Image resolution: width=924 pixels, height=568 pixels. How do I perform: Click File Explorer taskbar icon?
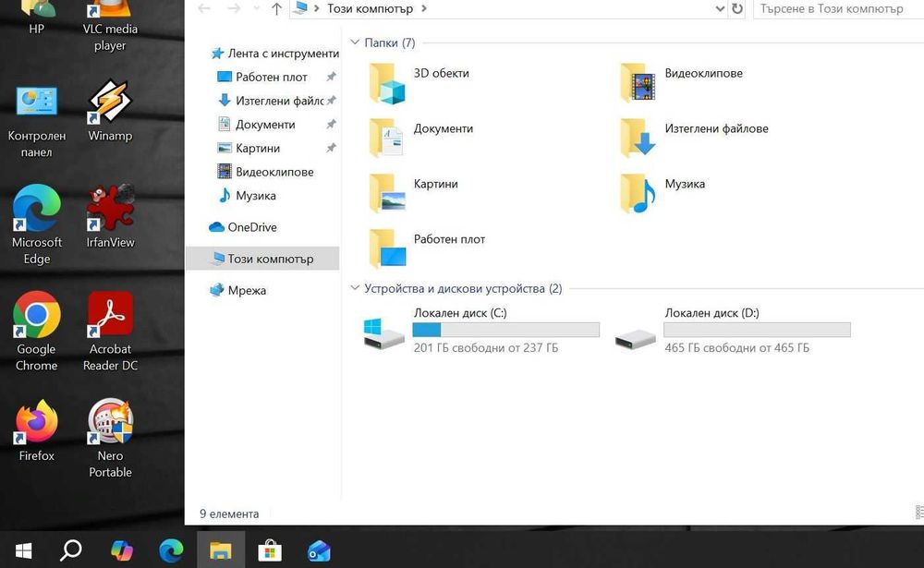(x=221, y=550)
